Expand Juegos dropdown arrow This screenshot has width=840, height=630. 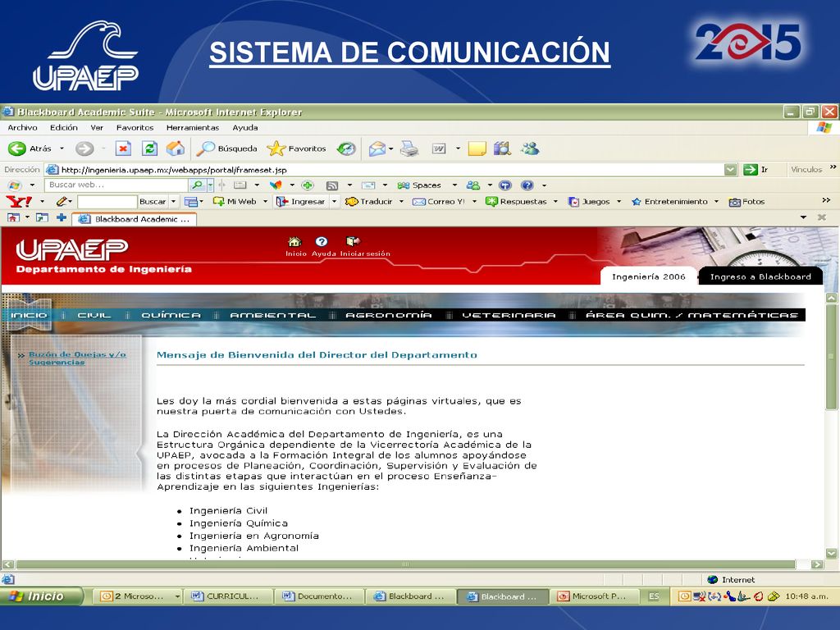click(x=619, y=202)
